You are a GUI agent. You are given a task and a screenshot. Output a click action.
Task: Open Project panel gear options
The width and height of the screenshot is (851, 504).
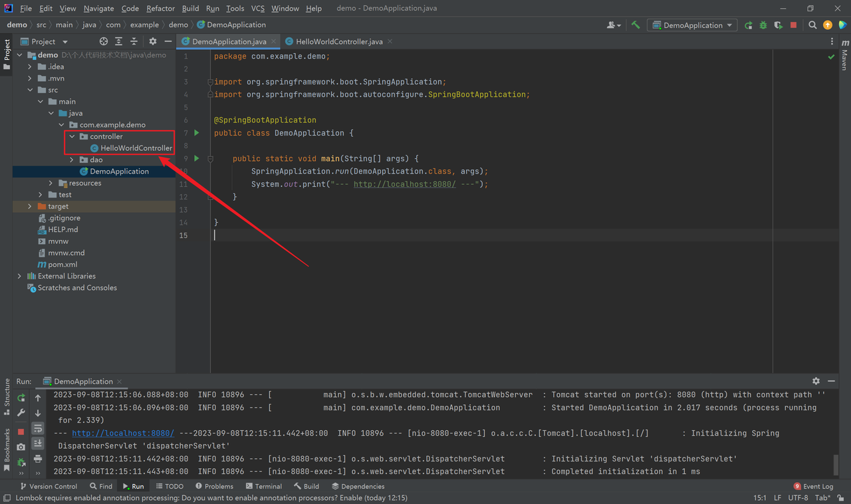click(153, 41)
